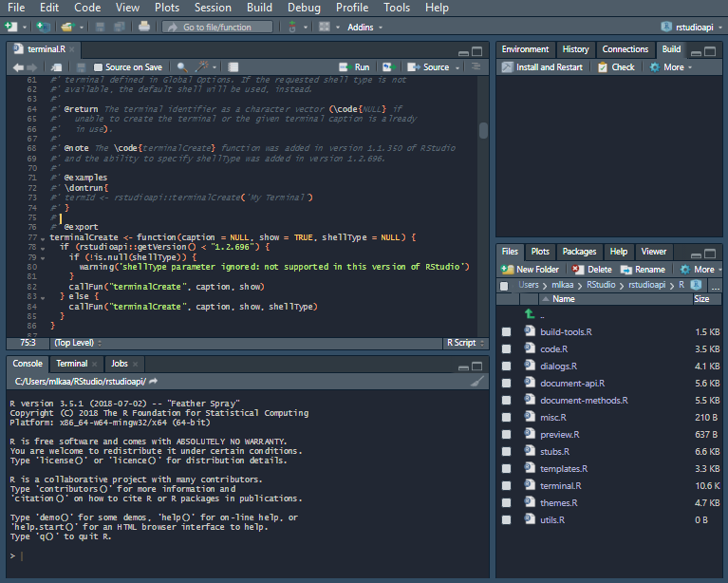Select the checkbox for build-tools.R
Image resolution: width=728 pixels, height=583 pixels.
(x=506, y=332)
